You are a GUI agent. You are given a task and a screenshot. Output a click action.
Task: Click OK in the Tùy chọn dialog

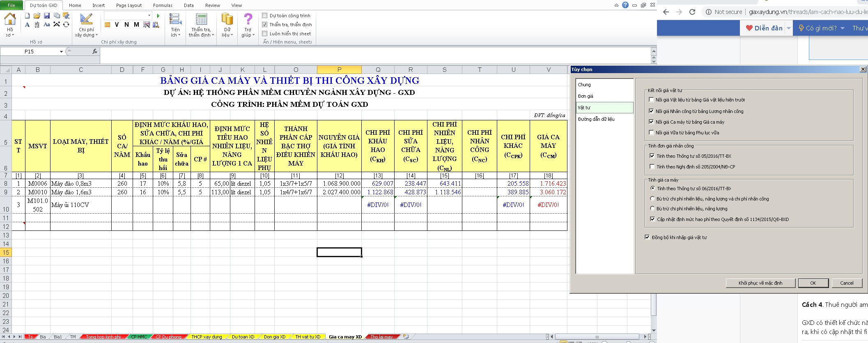tap(813, 283)
